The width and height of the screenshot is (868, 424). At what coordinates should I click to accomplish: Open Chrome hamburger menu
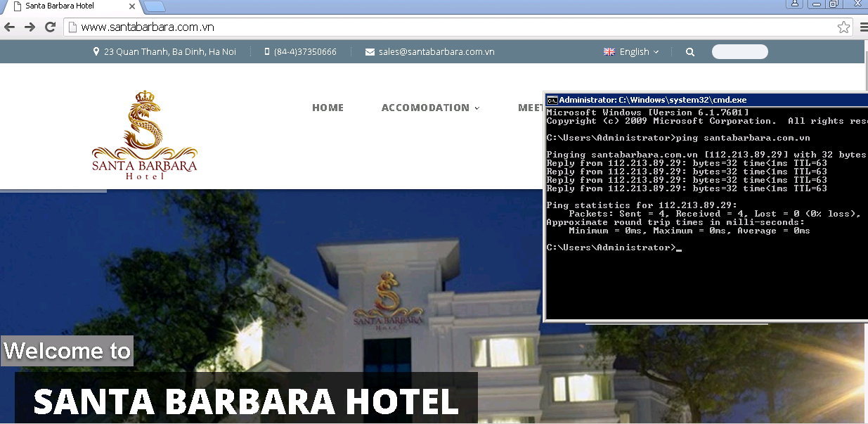864,27
